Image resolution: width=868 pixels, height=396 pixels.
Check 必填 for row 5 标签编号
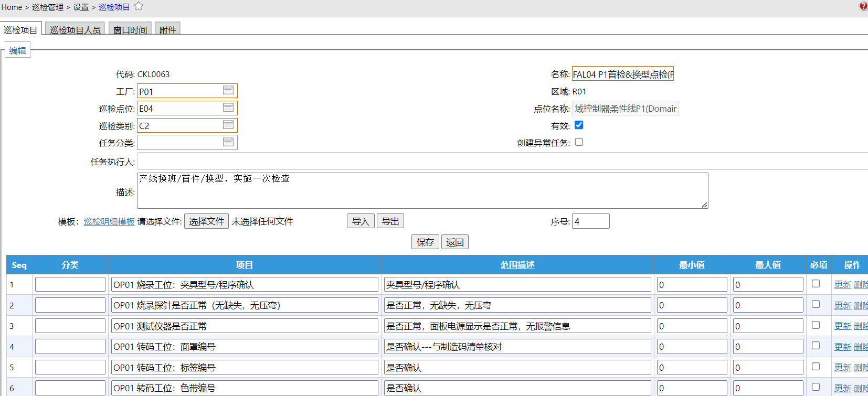pos(816,367)
